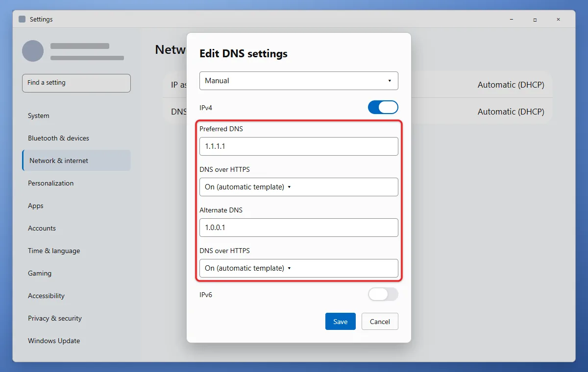
Task: Open Bluetooth & devices in the sidebar
Action: (x=76, y=139)
